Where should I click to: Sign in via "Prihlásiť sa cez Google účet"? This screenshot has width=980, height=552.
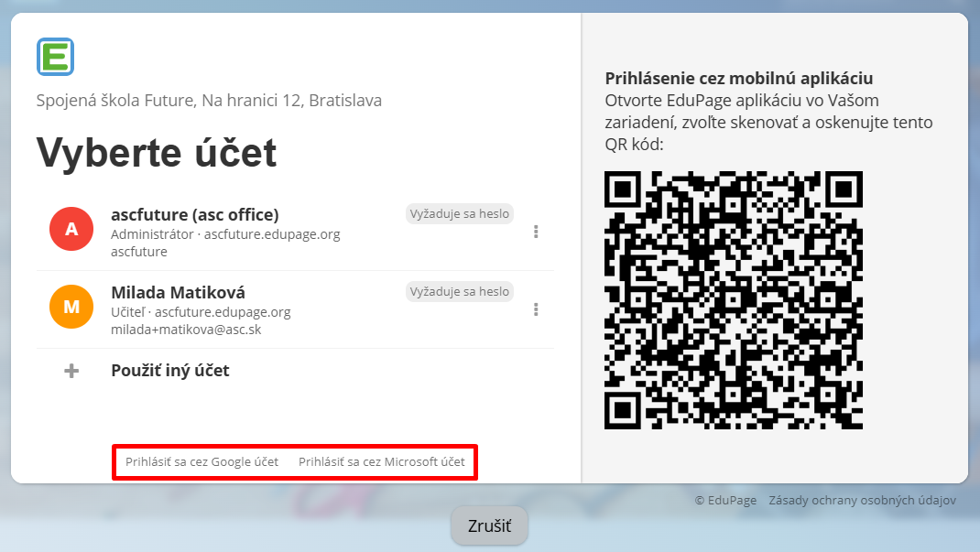(201, 462)
